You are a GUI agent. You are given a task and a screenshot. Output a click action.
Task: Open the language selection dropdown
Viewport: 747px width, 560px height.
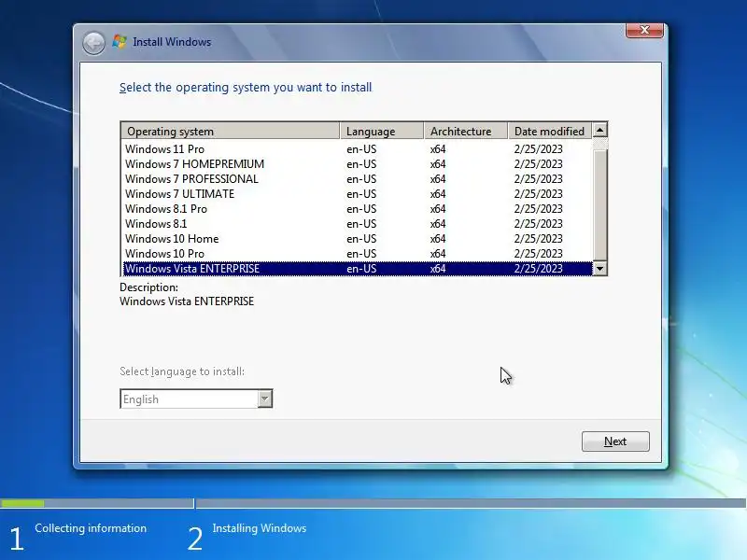pyautogui.click(x=265, y=399)
